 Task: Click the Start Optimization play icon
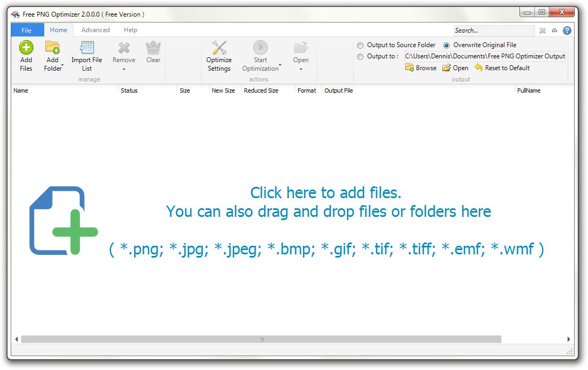[x=260, y=48]
